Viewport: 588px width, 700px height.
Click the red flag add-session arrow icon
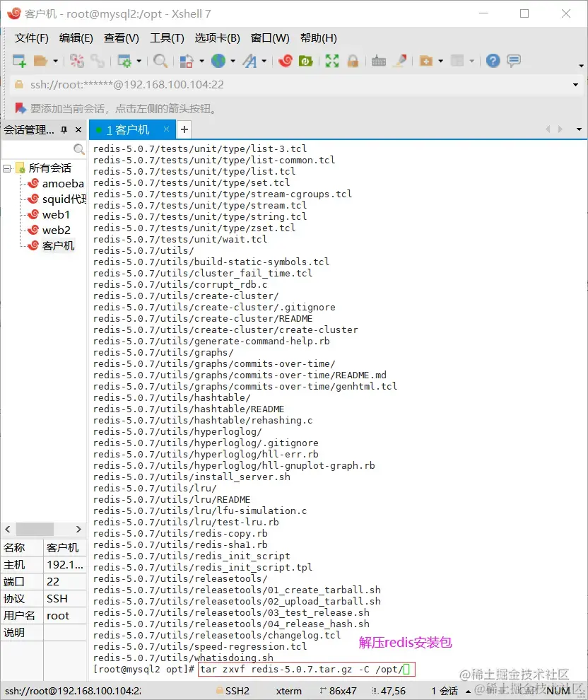tap(20, 108)
